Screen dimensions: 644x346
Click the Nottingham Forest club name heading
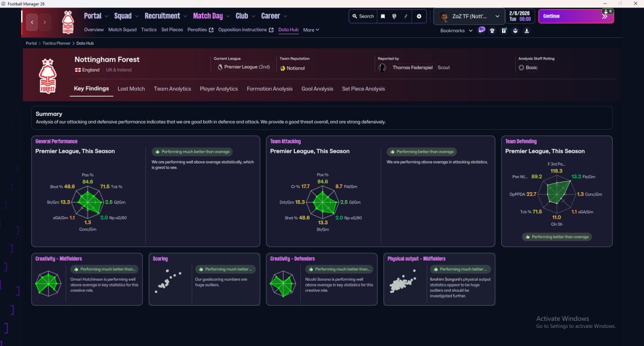coord(107,59)
